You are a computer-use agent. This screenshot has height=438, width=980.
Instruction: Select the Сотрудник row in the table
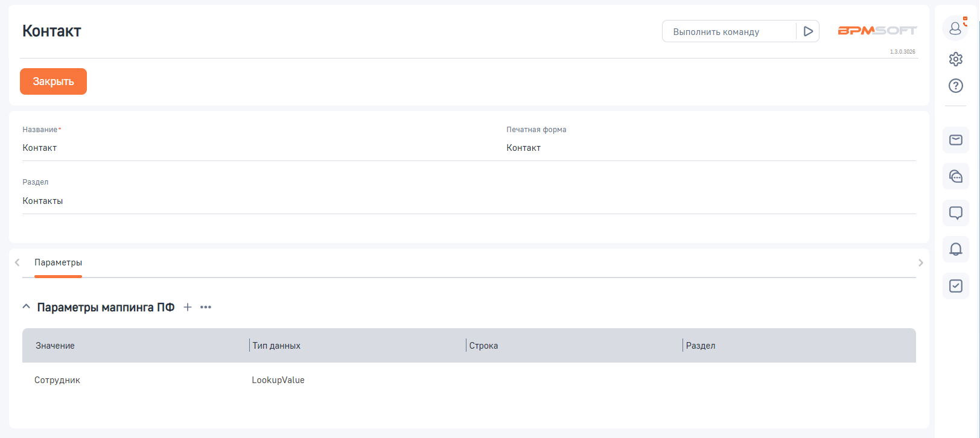[57, 380]
